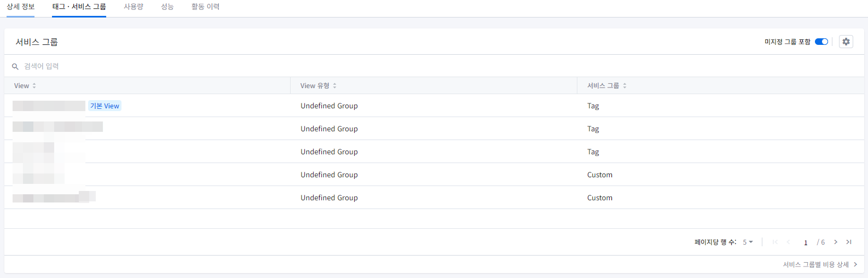Open the rows per page dropdown
868x278 pixels.
748,242
